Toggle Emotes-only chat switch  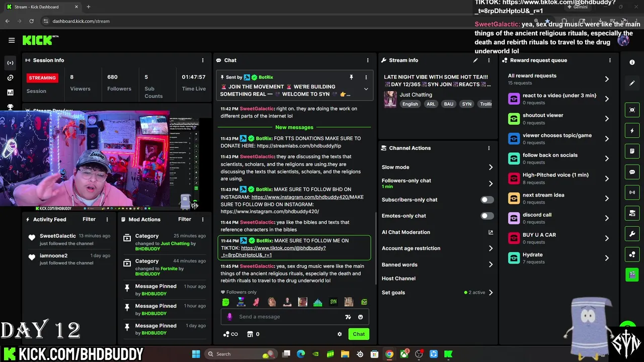coord(487,216)
